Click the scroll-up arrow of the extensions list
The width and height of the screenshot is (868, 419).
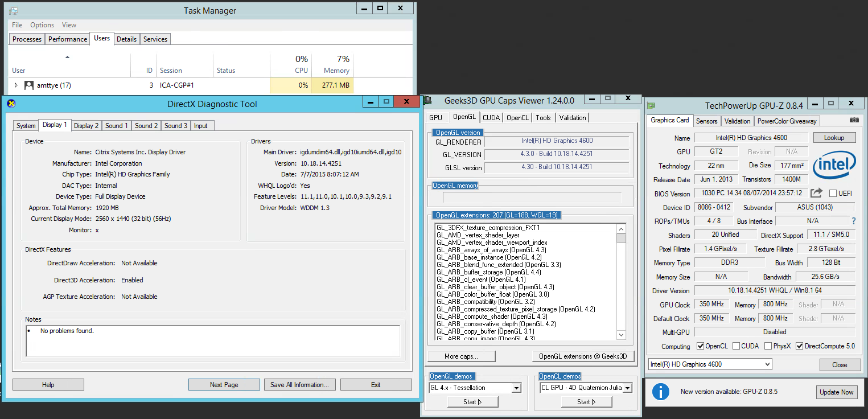click(x=621, y=228)
